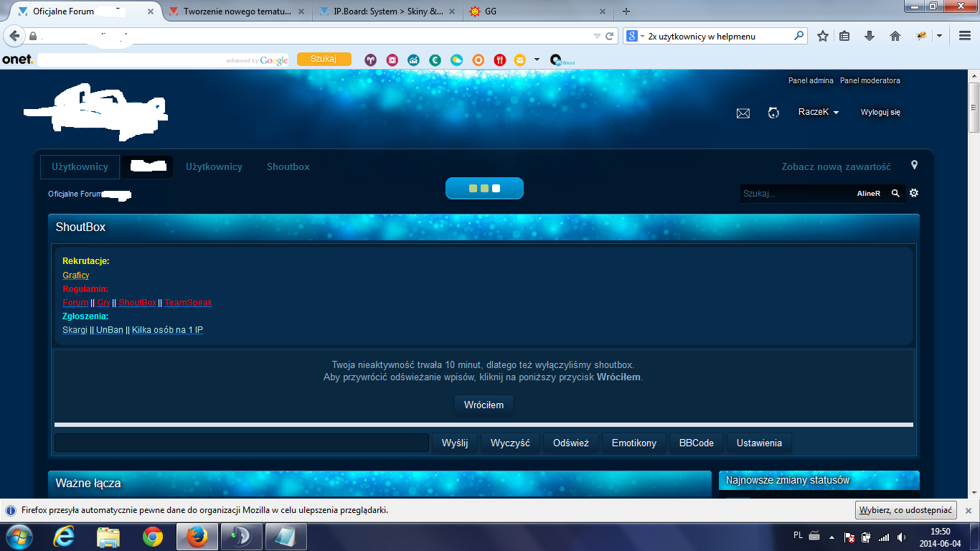
Task: Open the Emotikony shoutbox button
Action: pyautogui.click(x=633, y=443)
